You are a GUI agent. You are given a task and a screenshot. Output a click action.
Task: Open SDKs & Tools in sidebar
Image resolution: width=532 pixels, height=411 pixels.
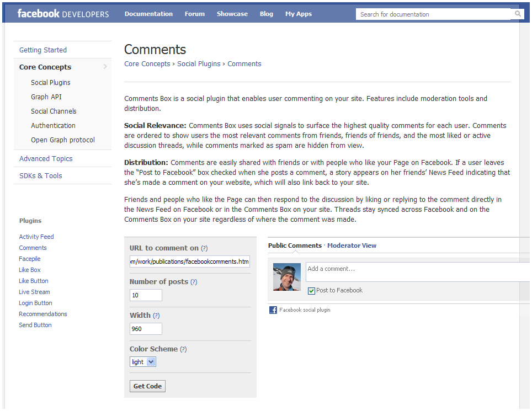(x=41, y=175)
